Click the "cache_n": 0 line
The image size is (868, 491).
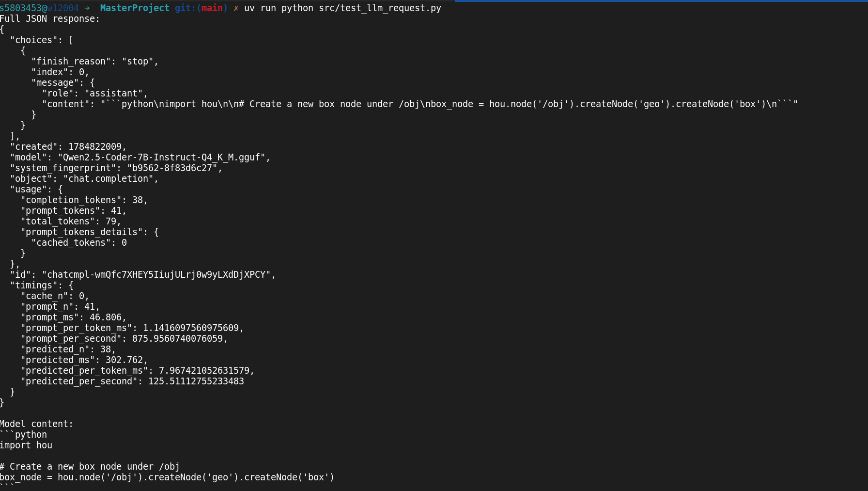(x=55, y=296)
